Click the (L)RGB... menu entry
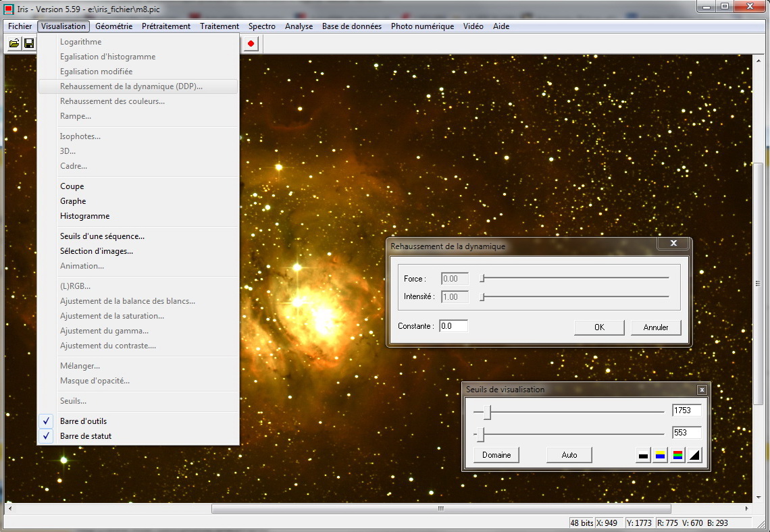The height and width of the screenshot is (532, 770). click(138, 286)
